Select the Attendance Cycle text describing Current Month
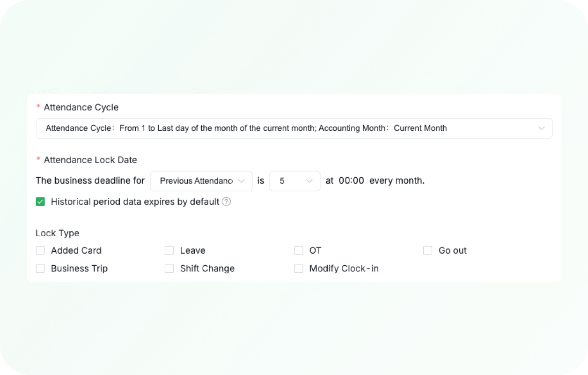This screenshot has height=375, width=588. click(x=420, y=128)
